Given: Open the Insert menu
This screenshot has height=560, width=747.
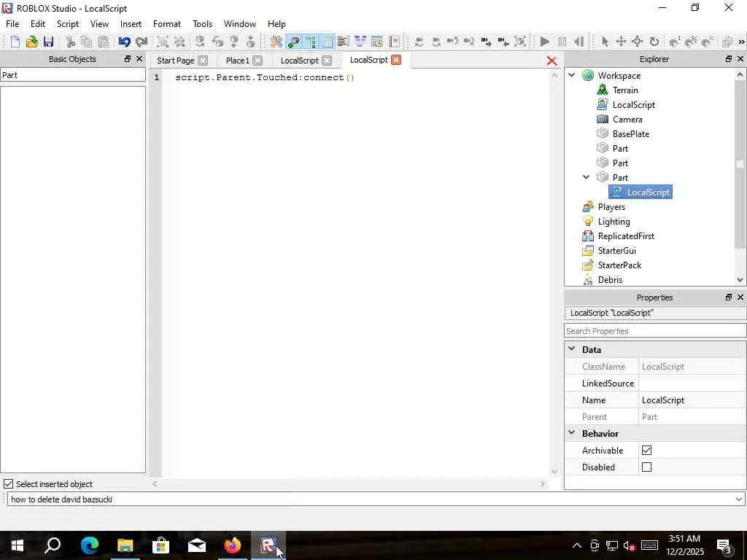Looking at the screenshot, I should pos(131,24).
